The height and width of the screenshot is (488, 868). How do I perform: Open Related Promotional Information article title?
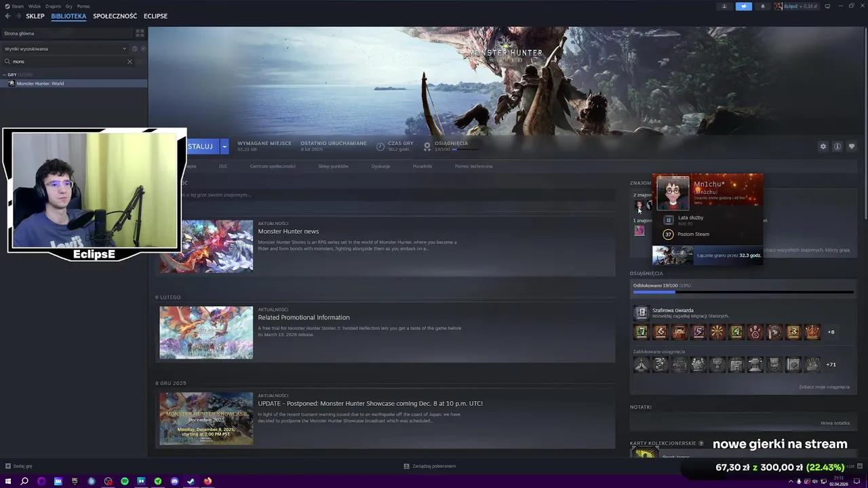click(304, 317)
